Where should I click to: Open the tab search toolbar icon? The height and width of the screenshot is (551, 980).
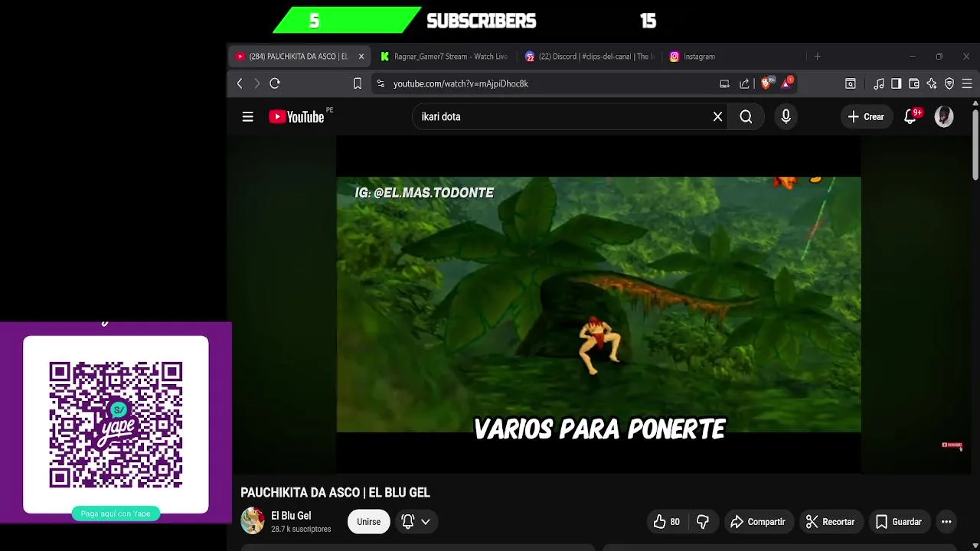(x=851, y=83)
